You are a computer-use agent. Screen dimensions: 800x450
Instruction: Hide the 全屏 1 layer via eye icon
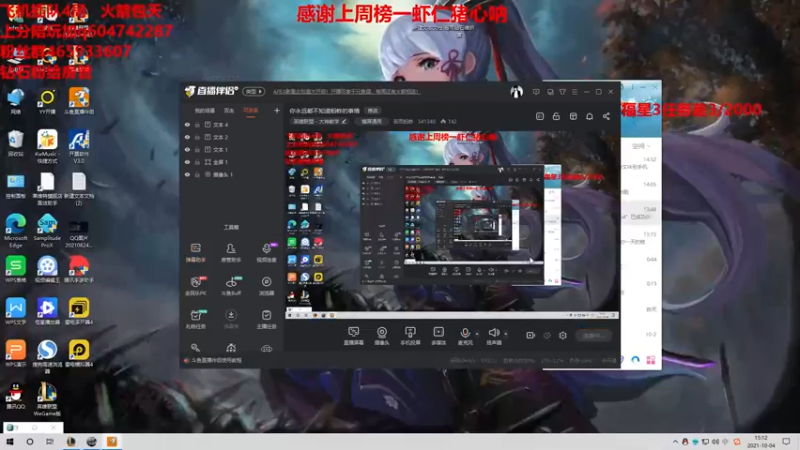pyautogui.click(x=187, y=162)
